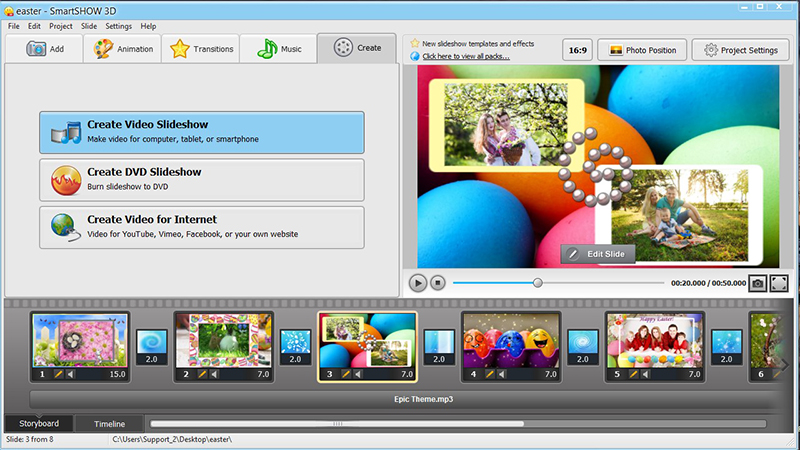This screenshot has width=800, height=450.
Task: Click the sound icon on slide 3
Action: [358, 374]
